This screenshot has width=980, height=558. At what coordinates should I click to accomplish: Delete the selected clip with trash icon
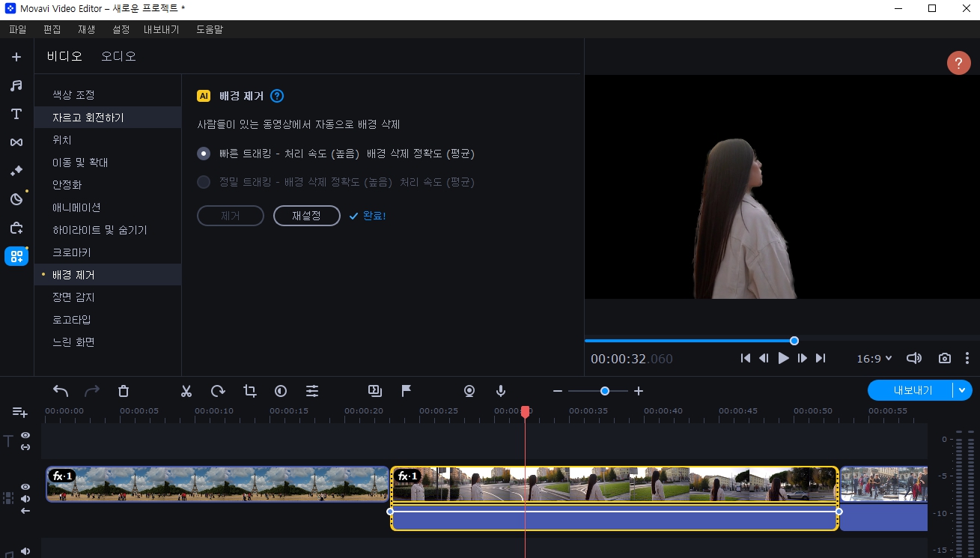pos(124,391)
